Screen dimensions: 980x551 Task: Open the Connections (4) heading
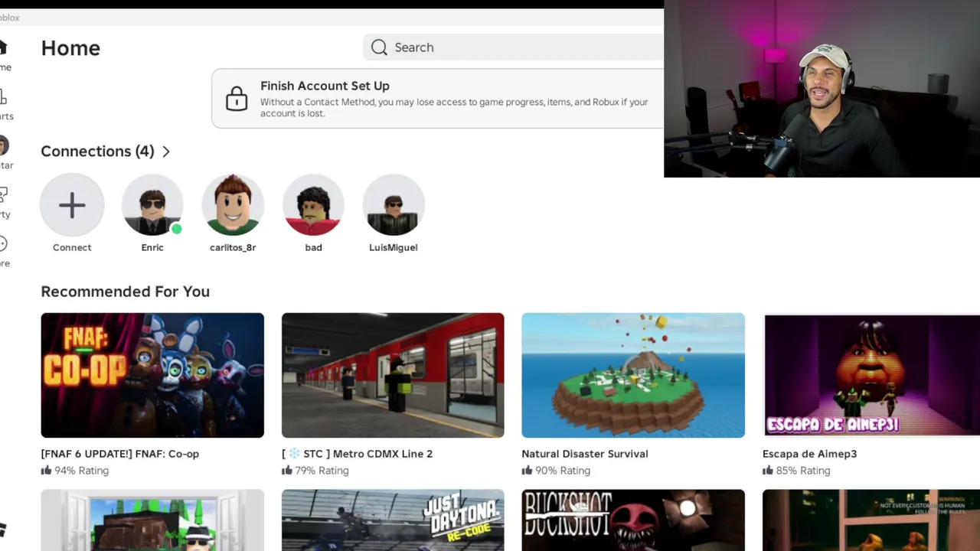point(97,152)
